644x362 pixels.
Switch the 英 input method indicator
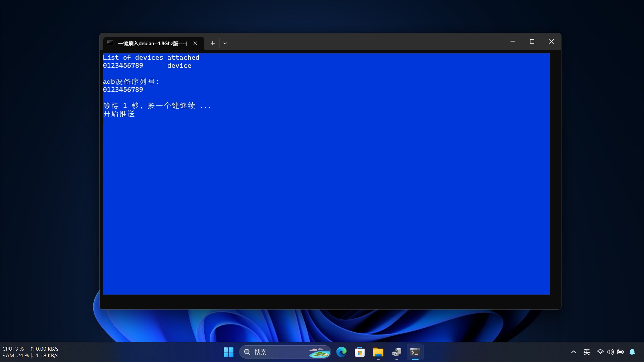point(587,352)
